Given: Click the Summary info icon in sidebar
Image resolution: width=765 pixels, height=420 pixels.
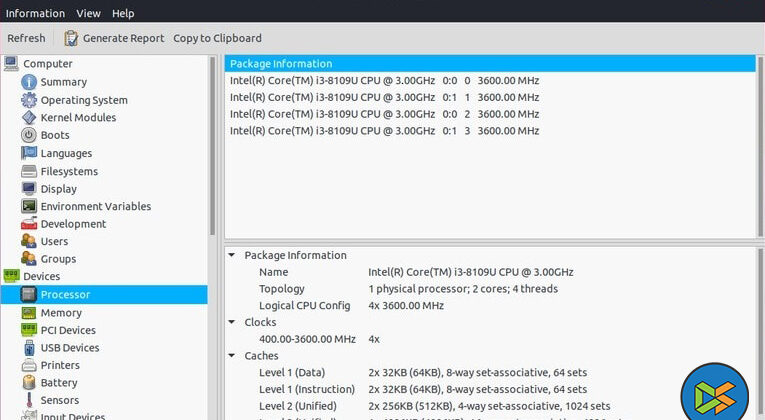Looking at the screenshot, I should tap(29, 82).
